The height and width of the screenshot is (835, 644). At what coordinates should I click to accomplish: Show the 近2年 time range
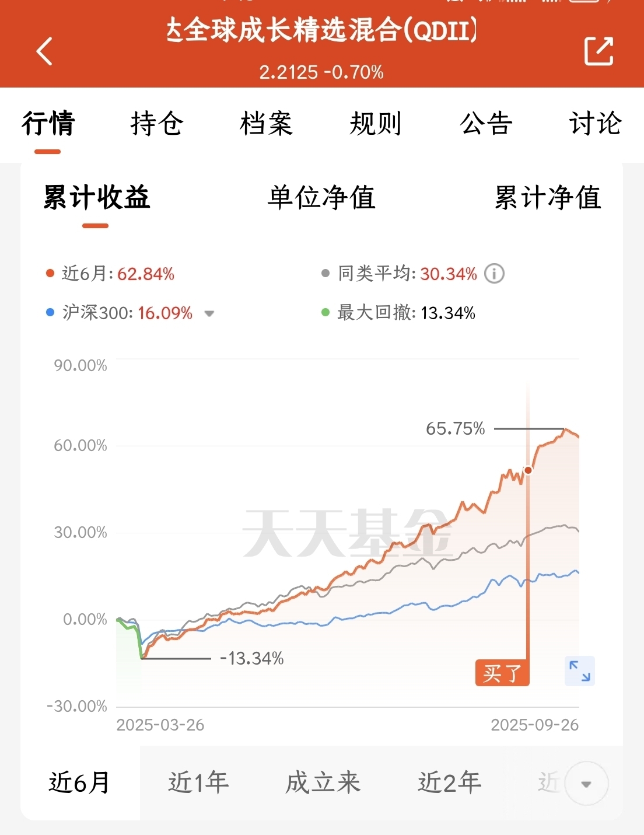(x=449, y=782)
